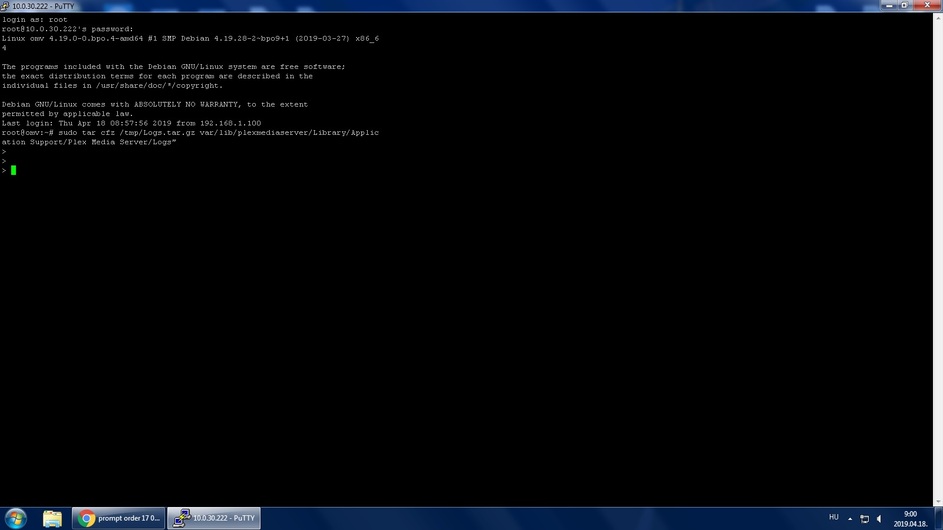Viewport: 943px width, 530px height.
Task: Click the 'ABSOLUTELY NO WARRANTY' line
Action: point(155,104)
